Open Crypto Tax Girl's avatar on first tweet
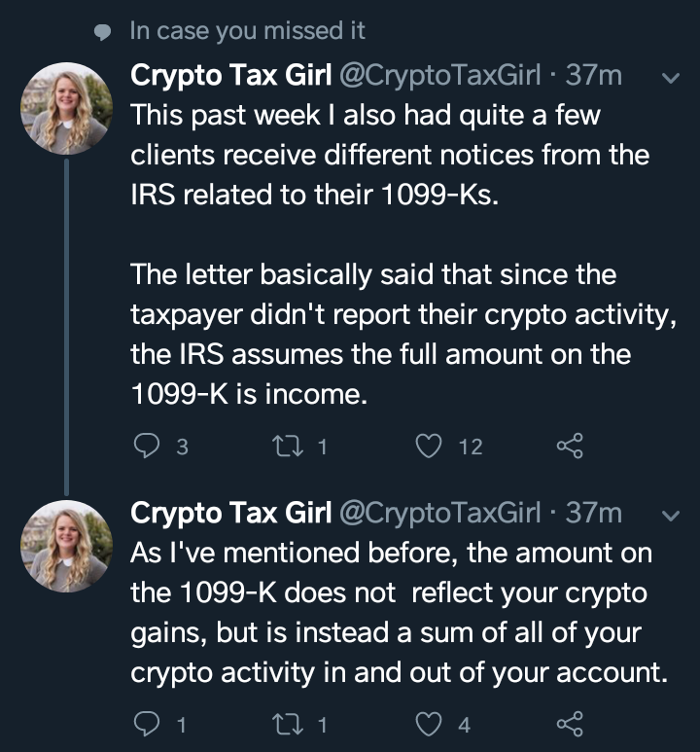Viewport: 700px width, 752px height. tap(66, 108)
